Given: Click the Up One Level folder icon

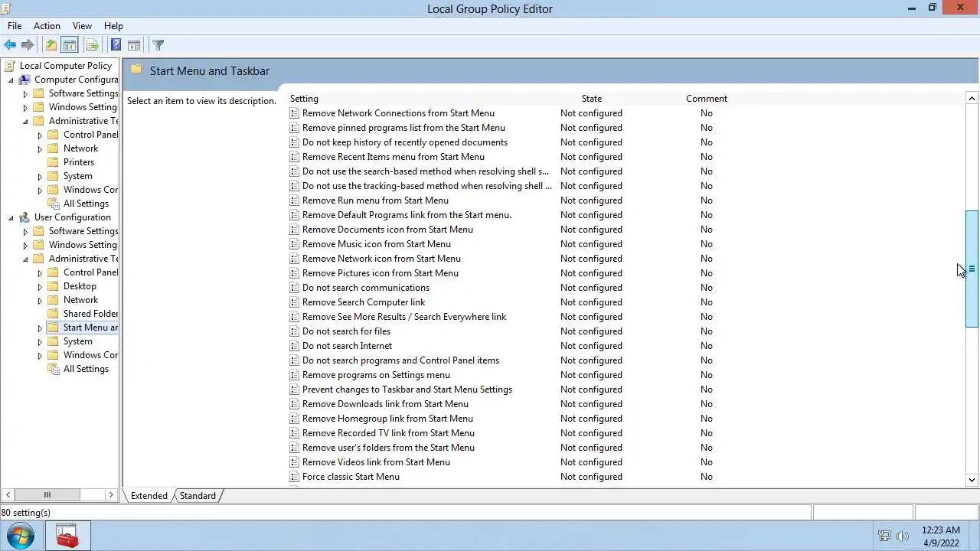Looking at the screenshot, I should pyautogui.click(x=51, y=45).
